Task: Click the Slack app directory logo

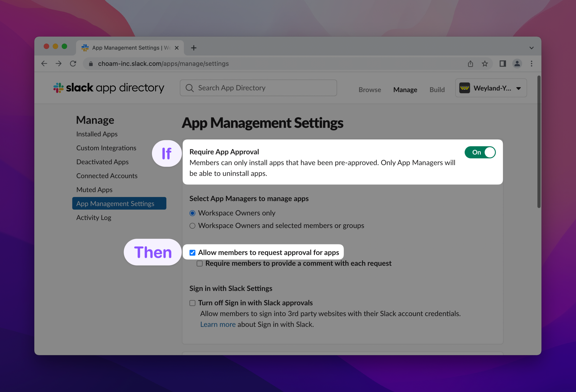Action: point(109,88)
